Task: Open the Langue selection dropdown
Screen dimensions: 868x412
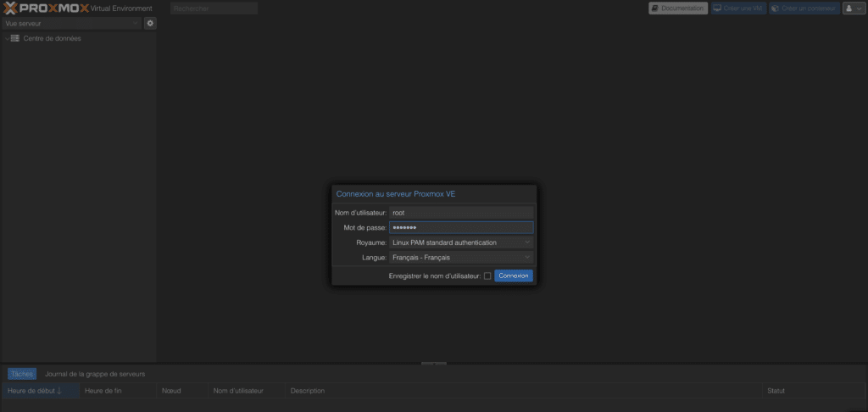Action: click(x=461, y=258)
